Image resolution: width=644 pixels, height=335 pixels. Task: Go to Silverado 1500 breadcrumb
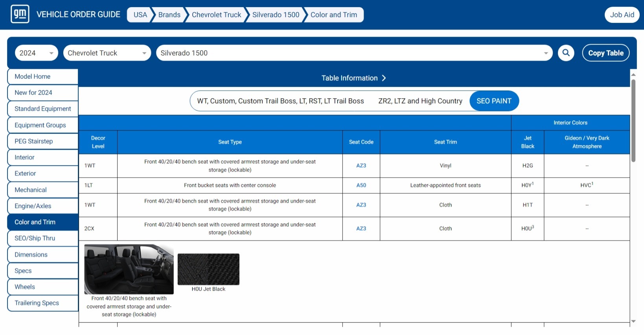tap(276, 15)
